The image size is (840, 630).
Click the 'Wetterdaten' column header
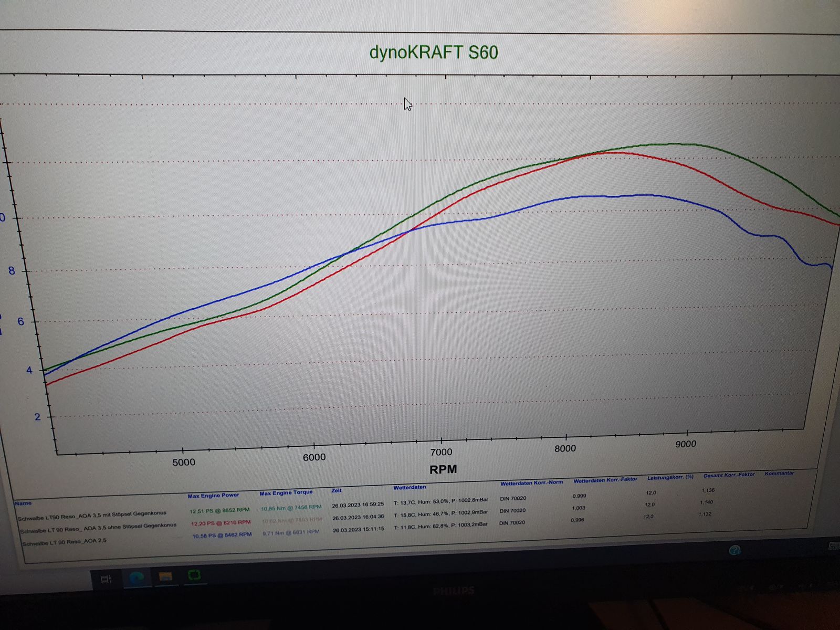409,487
